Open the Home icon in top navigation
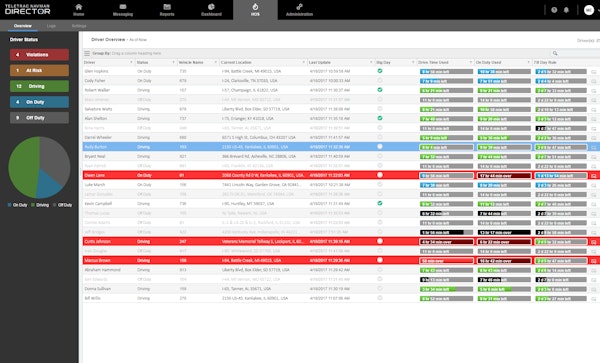Viewport: 600px width, 363px height. (78, 7)
